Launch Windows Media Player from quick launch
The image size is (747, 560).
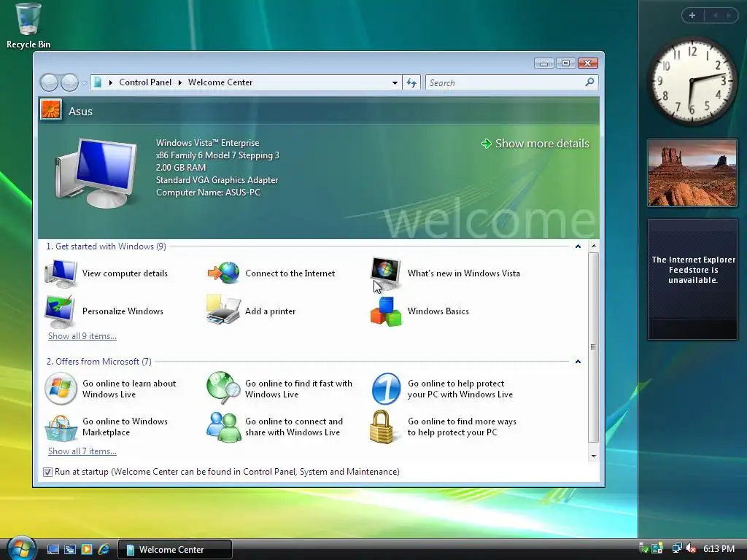point(87,549)
